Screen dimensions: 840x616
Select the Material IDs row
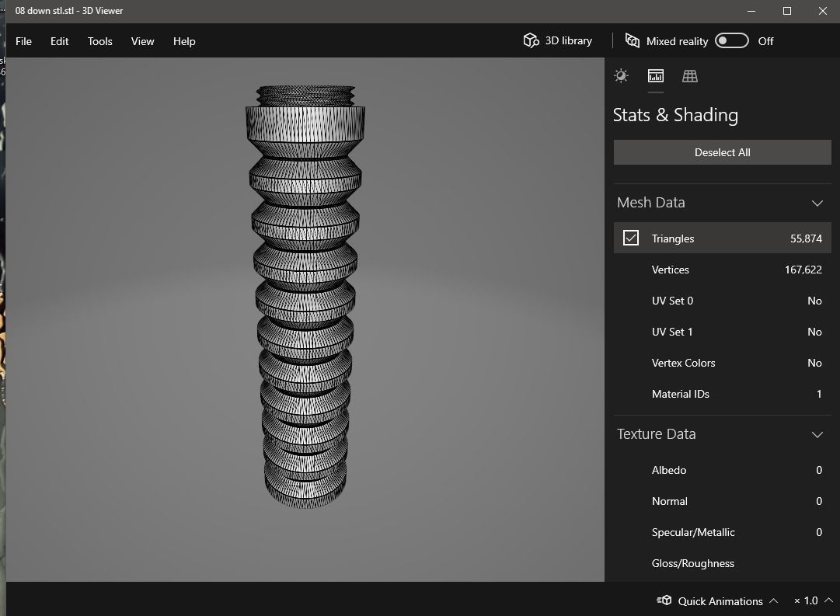pyautogui.click(x=722, y=394)
